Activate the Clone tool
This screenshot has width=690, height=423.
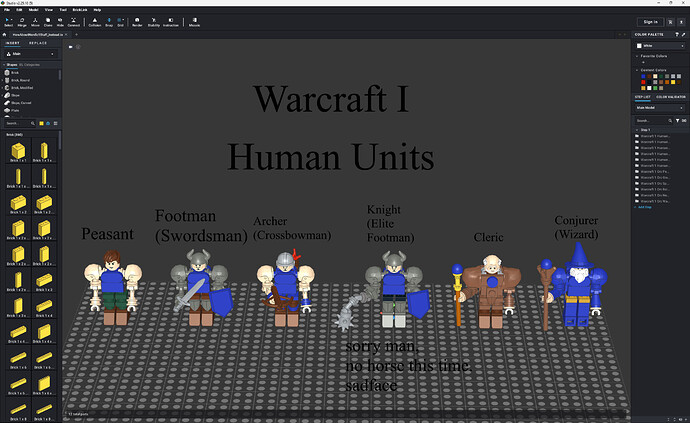tap(48, 22)
